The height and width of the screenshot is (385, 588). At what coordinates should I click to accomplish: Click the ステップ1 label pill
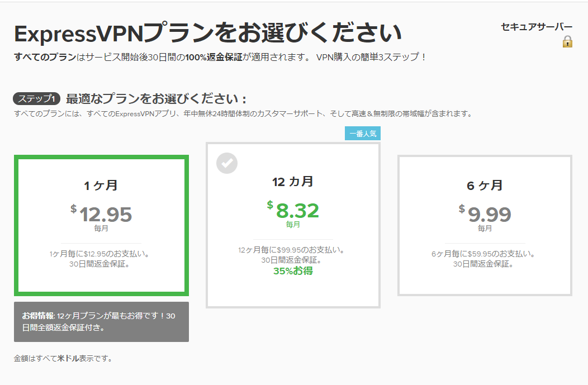pos(37,98)
